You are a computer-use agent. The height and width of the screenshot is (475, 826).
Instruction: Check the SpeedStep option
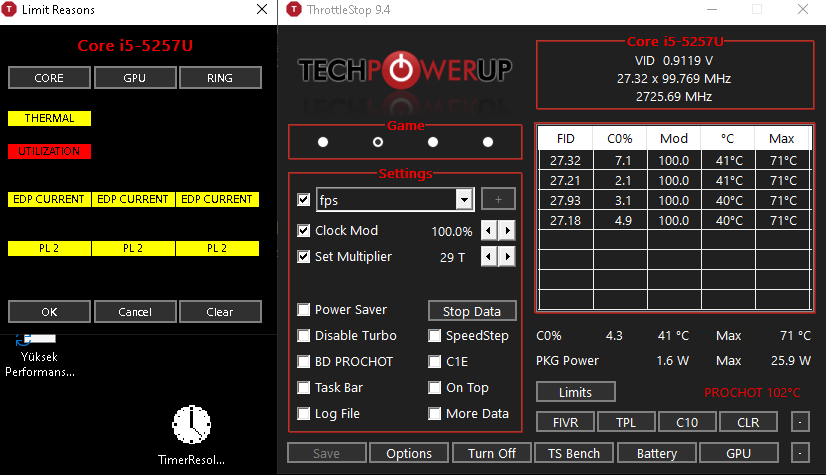click(435, 335)
